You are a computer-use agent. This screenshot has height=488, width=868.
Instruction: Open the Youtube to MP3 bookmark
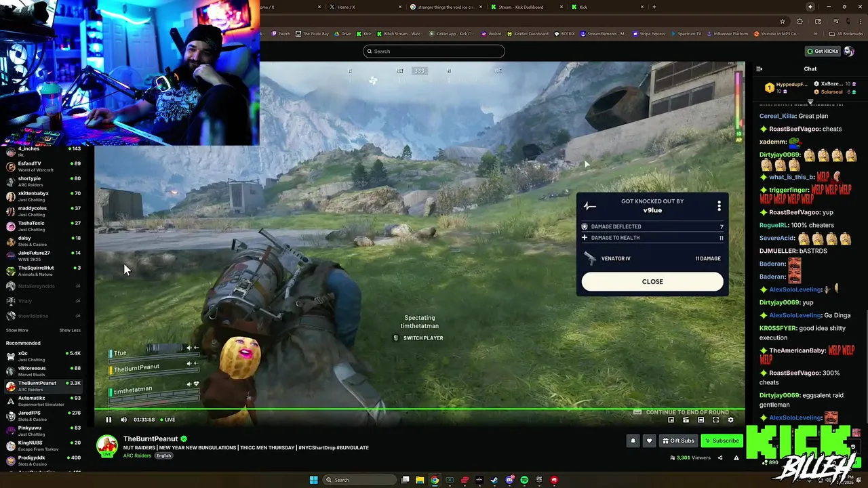776,34
